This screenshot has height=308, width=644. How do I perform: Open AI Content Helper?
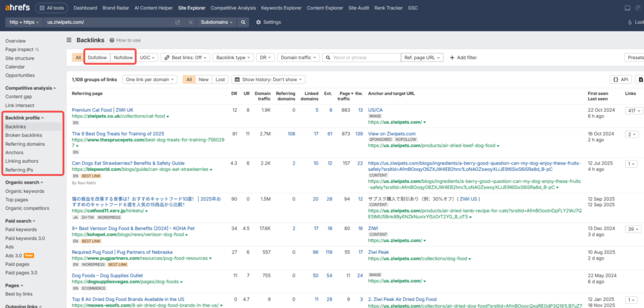(x=153, y=8)
